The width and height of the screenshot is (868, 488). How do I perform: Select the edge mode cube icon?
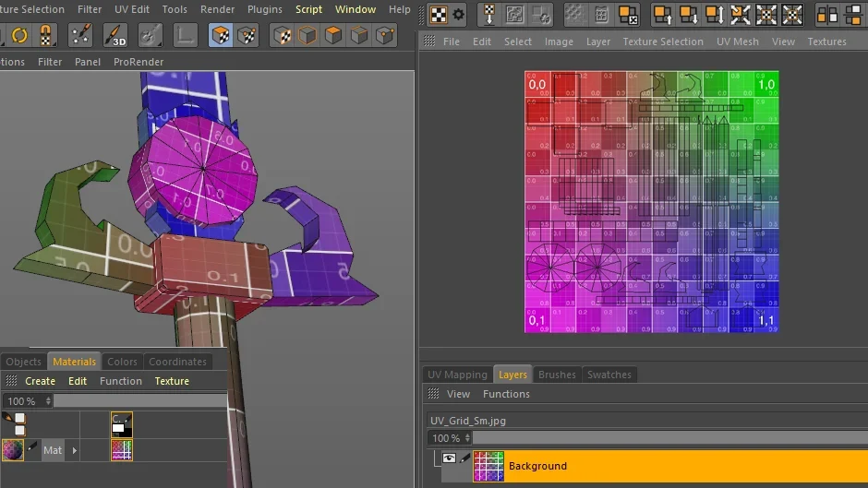tap(359, 36)
